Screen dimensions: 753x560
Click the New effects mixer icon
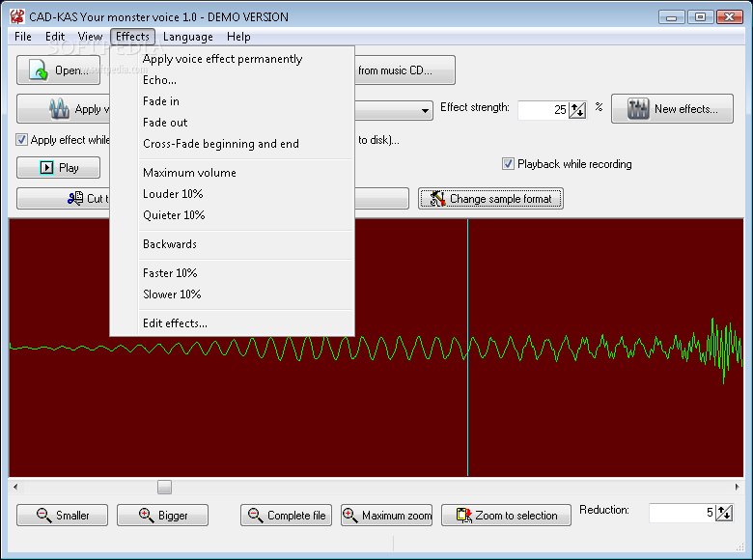pyautogui.click(x=638, y=109)
